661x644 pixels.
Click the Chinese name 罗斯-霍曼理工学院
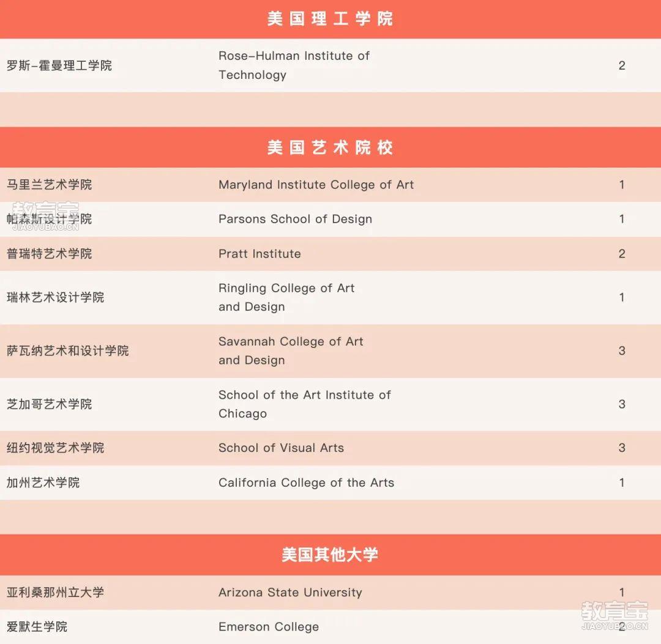pos(59,65)
